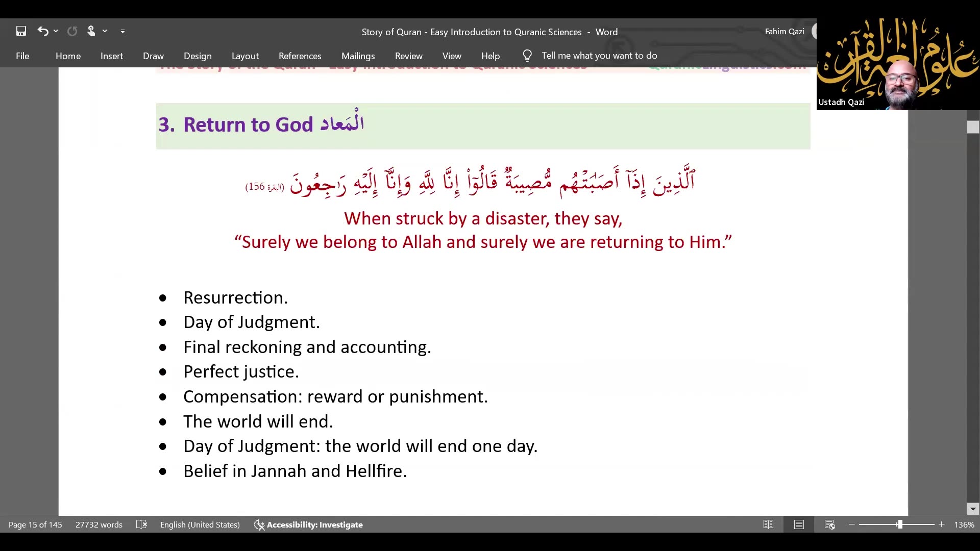The height and width of the screenshot is (551, 980).
Task: Run Accessibility Investigate check
Action: pos(308,524)
